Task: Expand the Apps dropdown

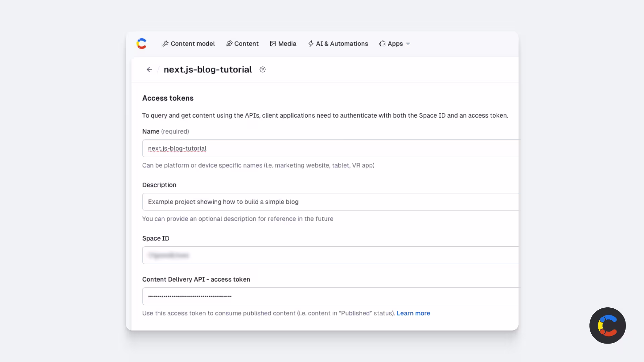Action: click(x=395, y=44)
